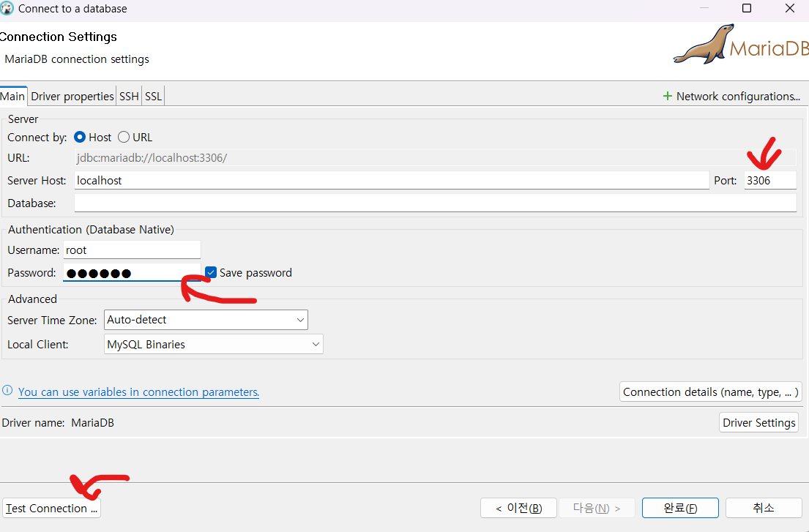Open the SSL tab
The width and height of the screenshot is (809, 532).
(153, 97)
